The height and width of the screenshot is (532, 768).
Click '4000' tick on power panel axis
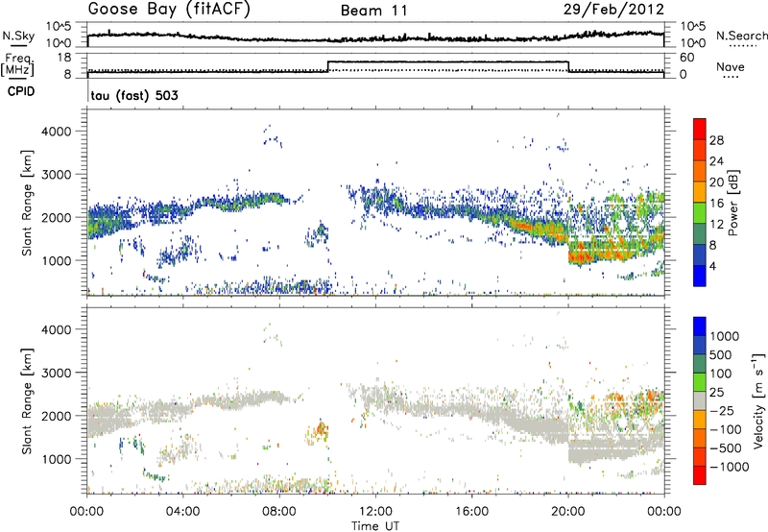(57, 132)
